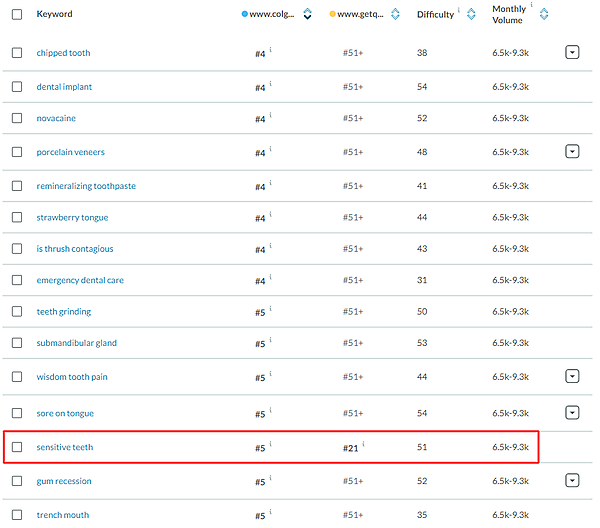Check the box for sensitive teeth row
Image resolution: width=600 pixels, height=528 pixels.
coord(17,447)
